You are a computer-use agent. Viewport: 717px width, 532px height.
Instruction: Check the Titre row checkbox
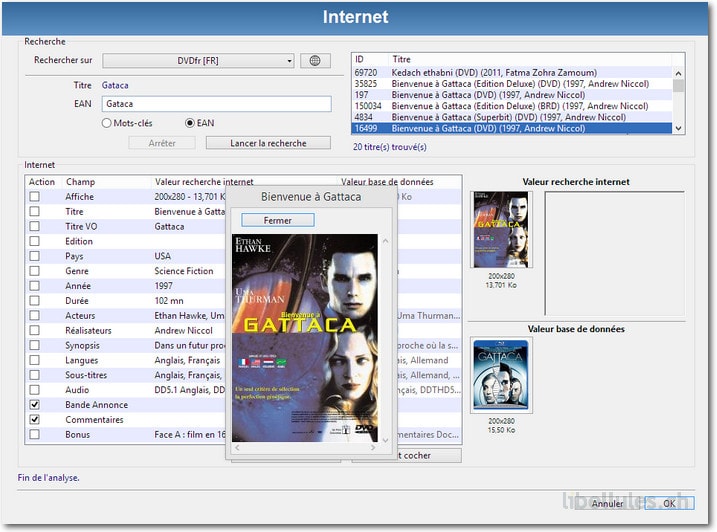[34, 211]
